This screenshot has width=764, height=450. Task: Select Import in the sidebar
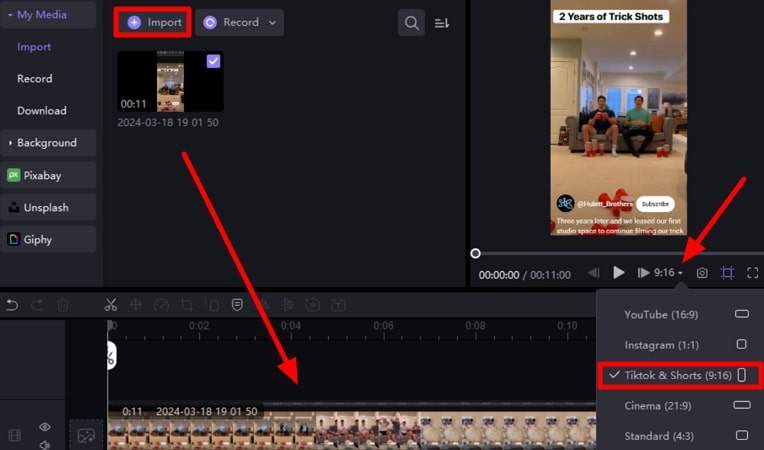34,47
